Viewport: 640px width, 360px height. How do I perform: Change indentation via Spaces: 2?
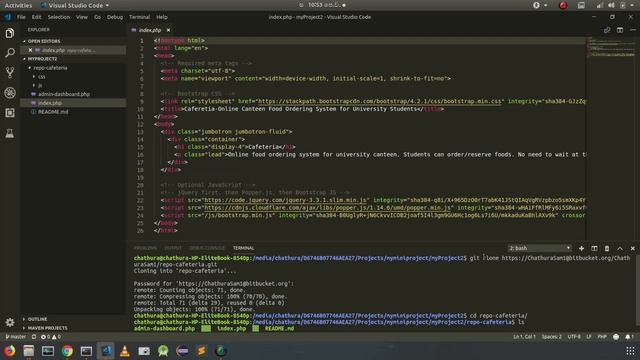(x=551, y=337)
